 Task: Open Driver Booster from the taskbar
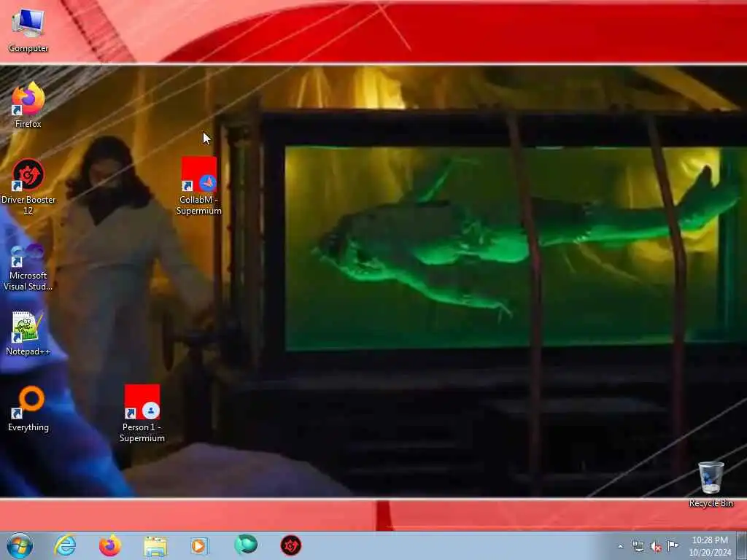pyautogui.click(x=290, y=545)
